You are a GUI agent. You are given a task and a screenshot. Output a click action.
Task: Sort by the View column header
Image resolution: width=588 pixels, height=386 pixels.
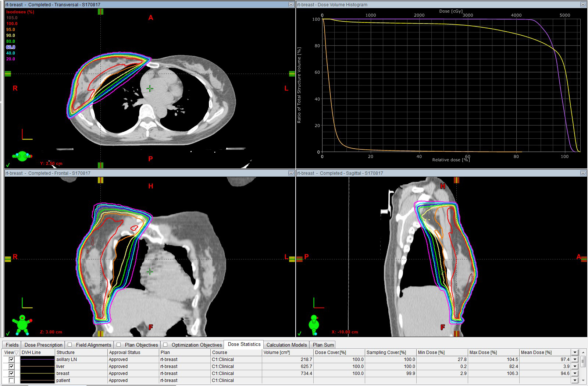[11, 353]
